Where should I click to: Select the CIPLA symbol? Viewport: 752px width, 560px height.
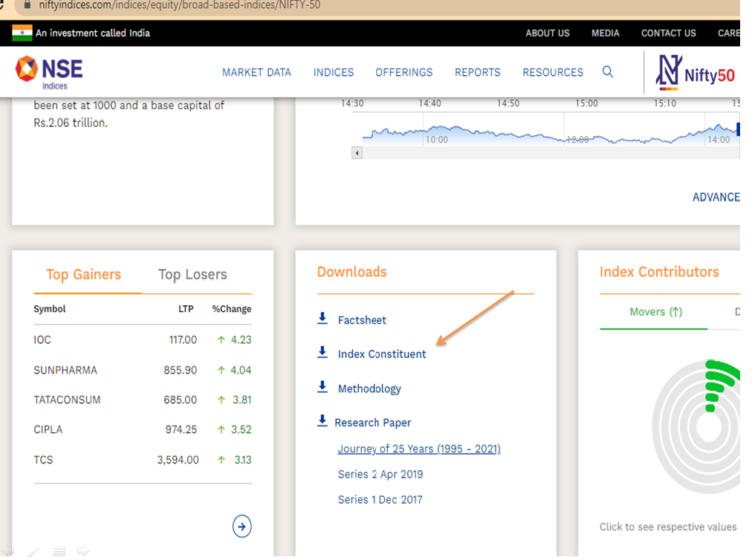tap(48, 429)
